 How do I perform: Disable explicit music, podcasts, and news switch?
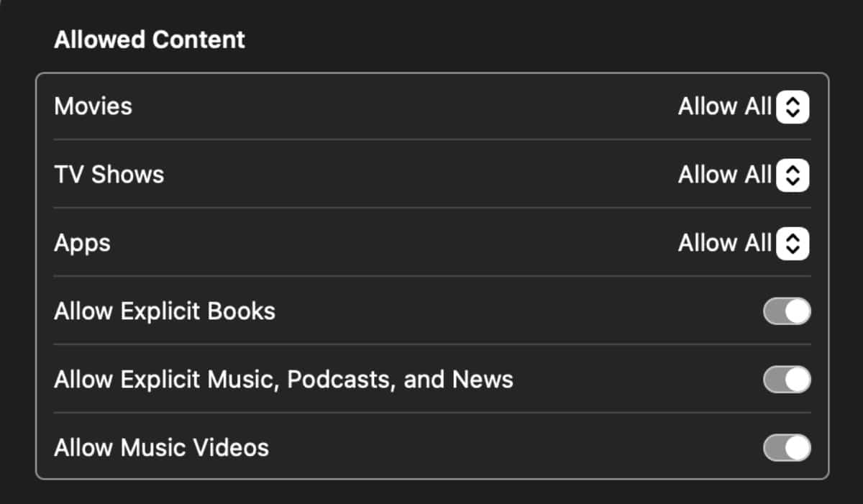(x=787, y=380)
